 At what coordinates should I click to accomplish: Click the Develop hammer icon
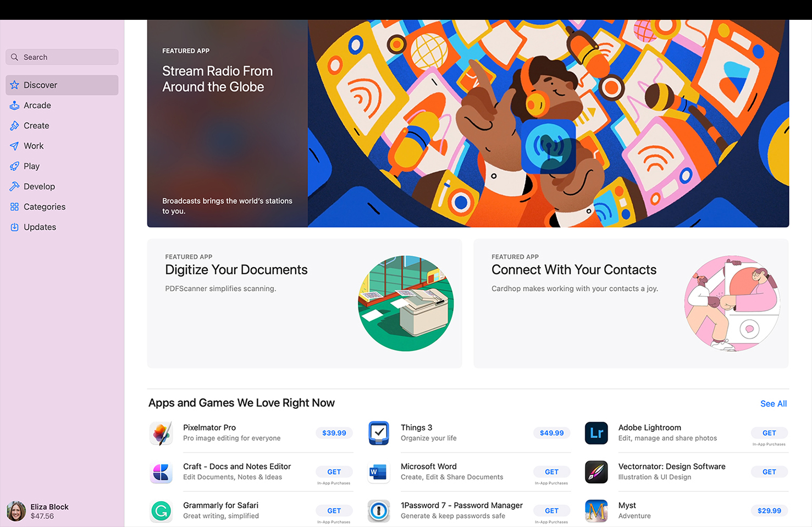14,187
